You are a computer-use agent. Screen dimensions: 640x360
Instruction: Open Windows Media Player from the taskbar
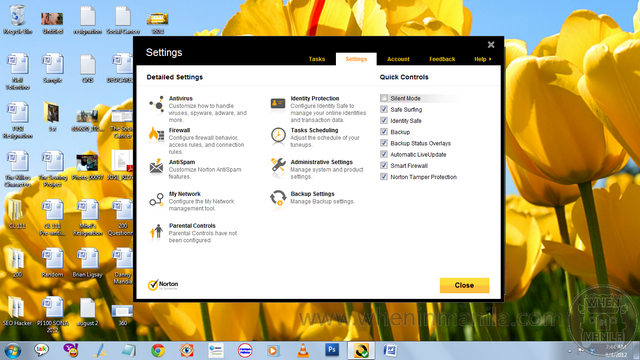coord(273,350)
